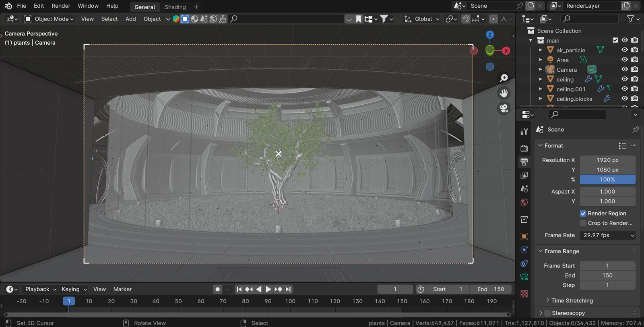Open the Physics properties tab

pos(524,250)
